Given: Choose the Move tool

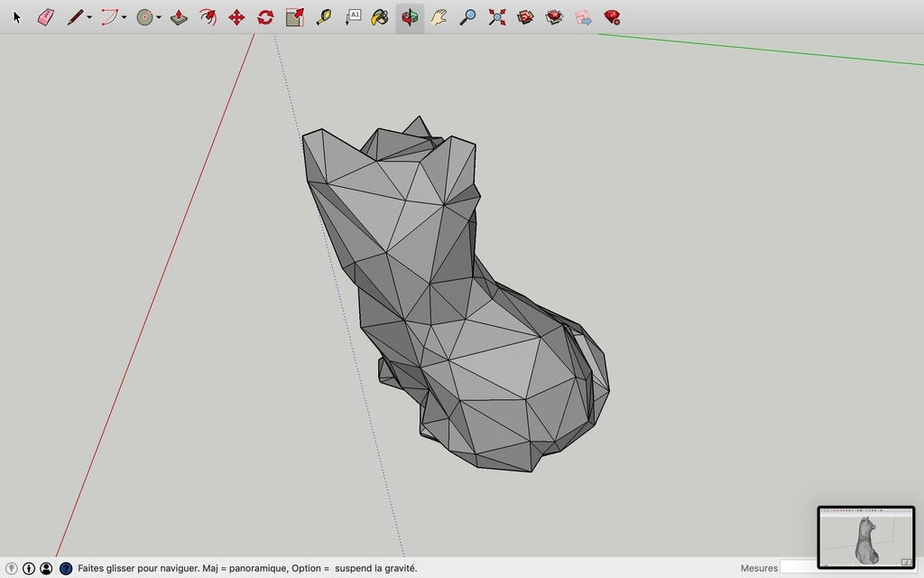Looking at the screenshot, I should pos(237,16).
